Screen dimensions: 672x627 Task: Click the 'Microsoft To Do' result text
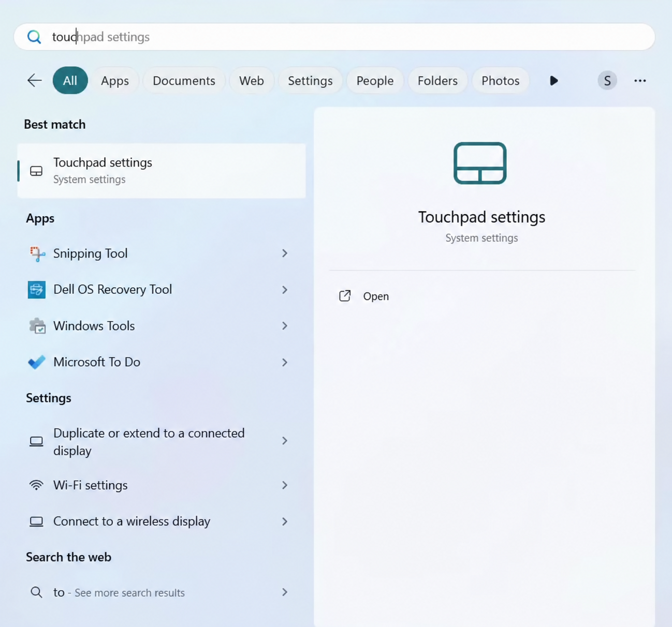pos(97,362)
